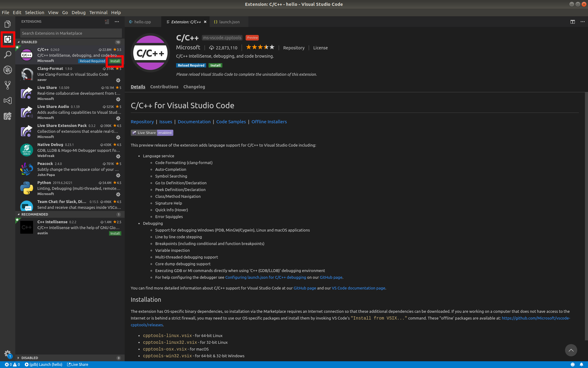The height and width of the screenshot is (368, 588).
Task: Switch to the launch.json tab
Action: [x=229, y=22]
